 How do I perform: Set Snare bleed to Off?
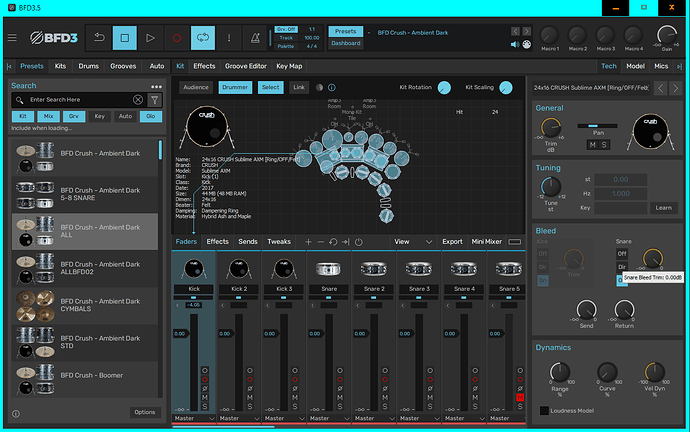point(622,254)
